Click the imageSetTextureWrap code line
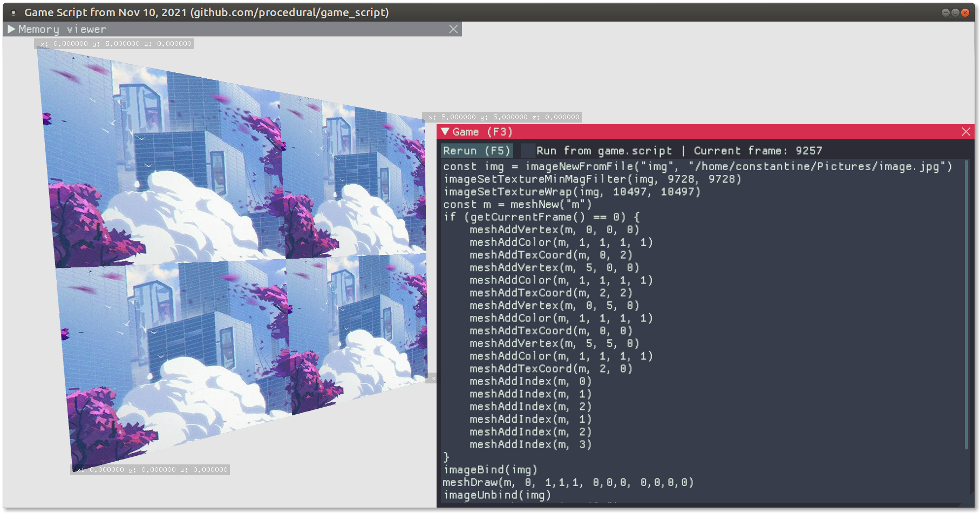 (571, 192)
